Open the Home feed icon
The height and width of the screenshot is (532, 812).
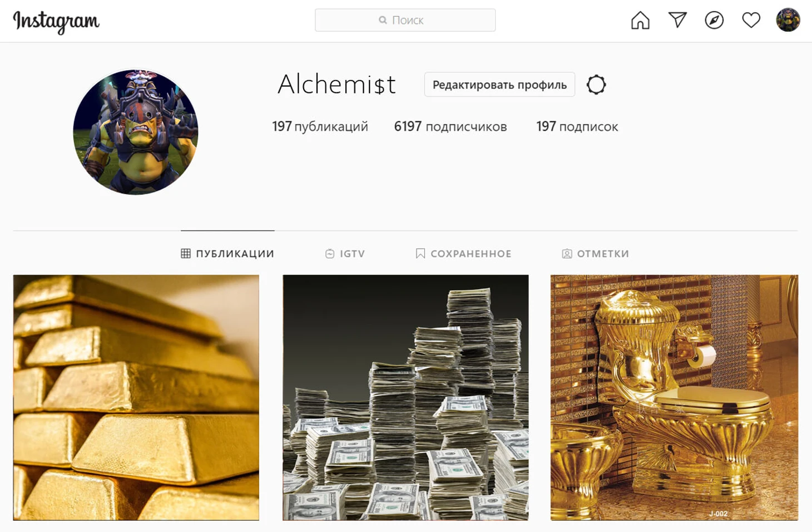640,21
